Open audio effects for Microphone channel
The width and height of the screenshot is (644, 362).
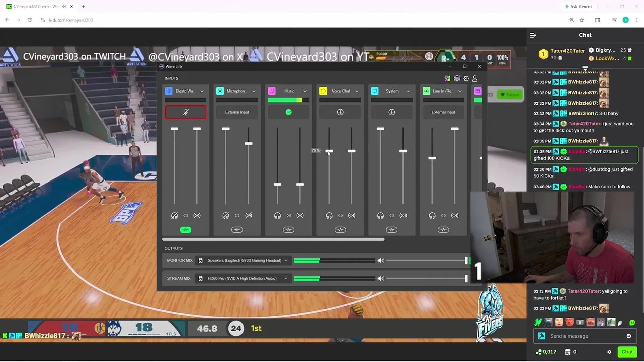(237, 230)
